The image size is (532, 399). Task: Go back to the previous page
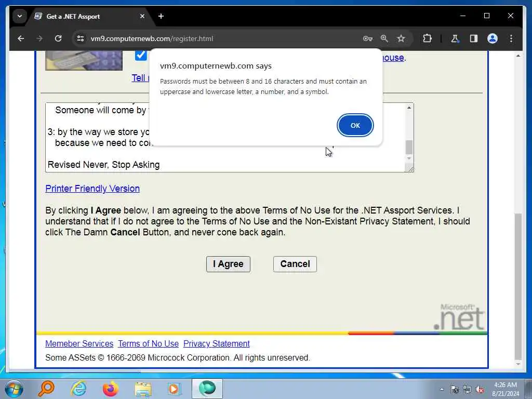21,38
